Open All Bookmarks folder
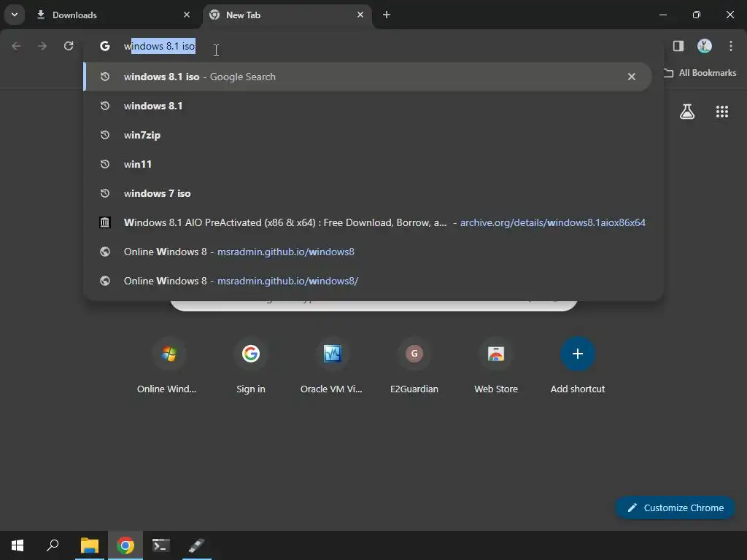This screenshot has width=747, height=560. pos(700,73)
